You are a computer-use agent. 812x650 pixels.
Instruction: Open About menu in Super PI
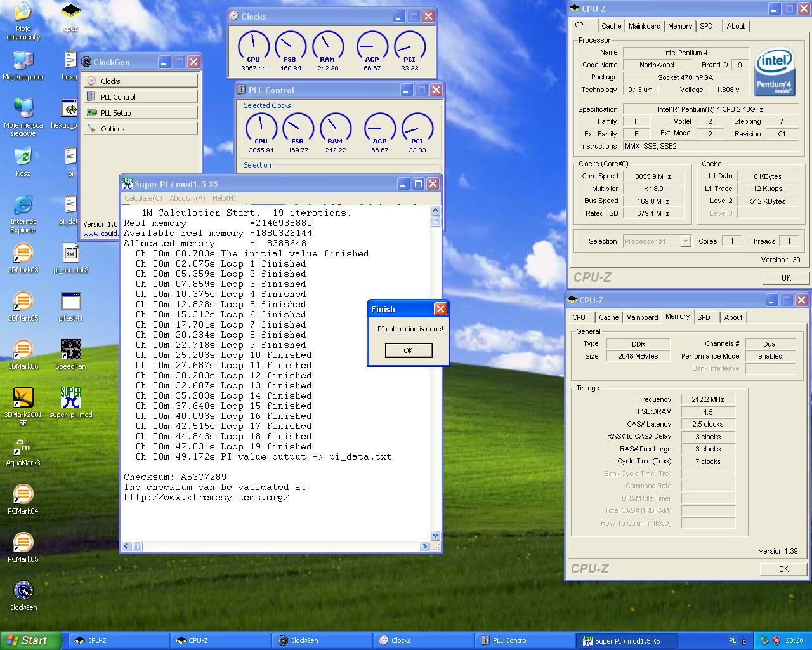pyautogui.click(x=187, y=198)
